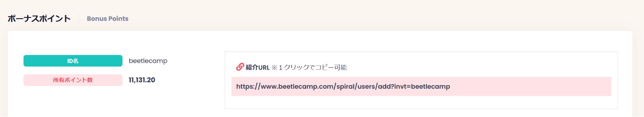Image resolution: width=644 pixels, height=117 pixels.
Task: Click the 11,131.20 points balance value
Action: click(142, 80)
